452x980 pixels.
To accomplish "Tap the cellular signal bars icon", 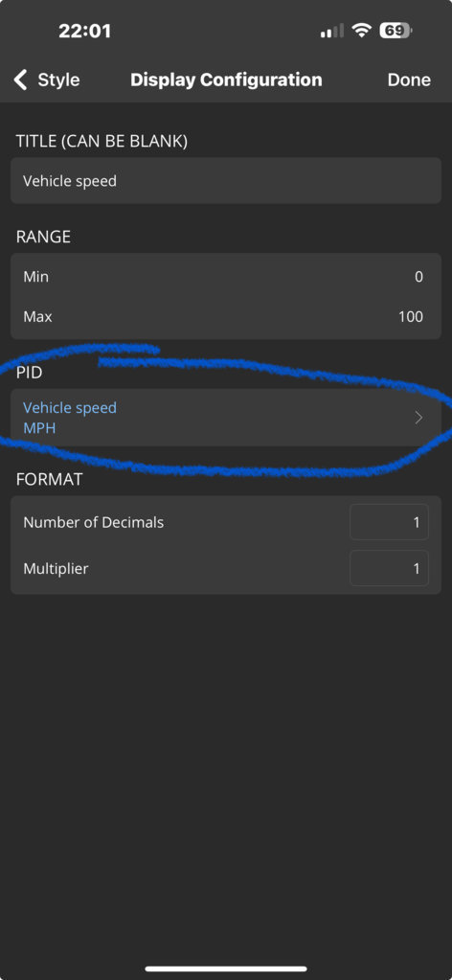I will coord(332,31).
